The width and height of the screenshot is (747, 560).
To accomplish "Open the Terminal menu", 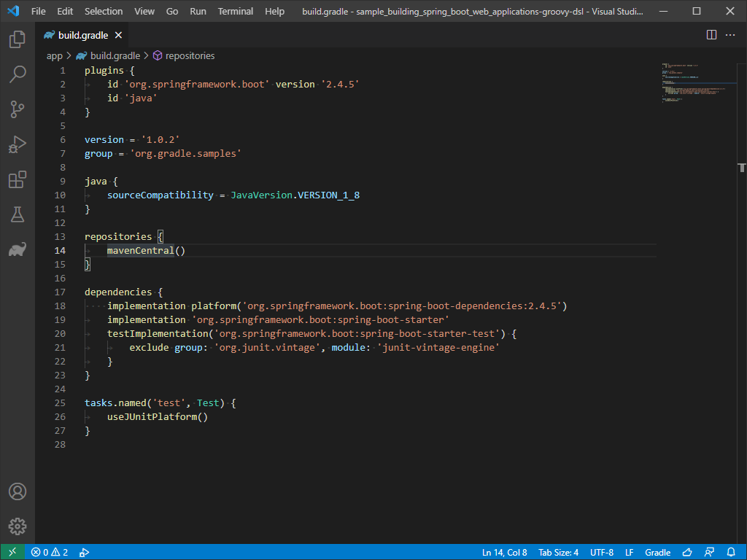I will pos(235,11).
